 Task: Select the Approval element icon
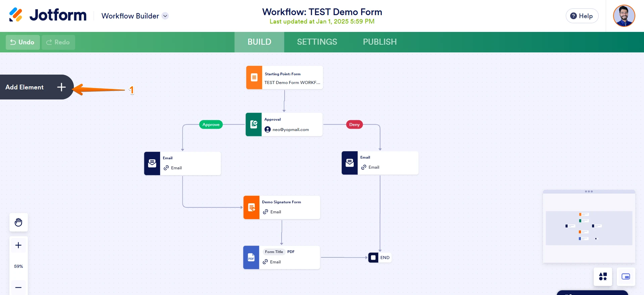tap(254, 125)
